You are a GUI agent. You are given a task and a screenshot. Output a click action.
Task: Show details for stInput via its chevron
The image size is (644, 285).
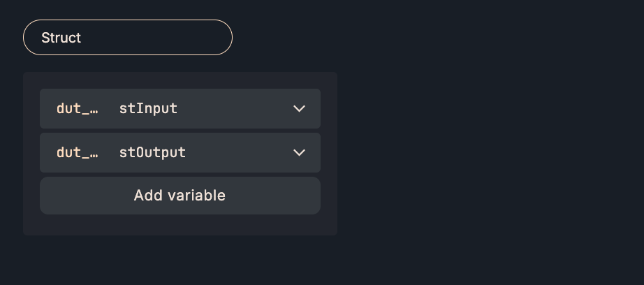(x=300, y=109)
